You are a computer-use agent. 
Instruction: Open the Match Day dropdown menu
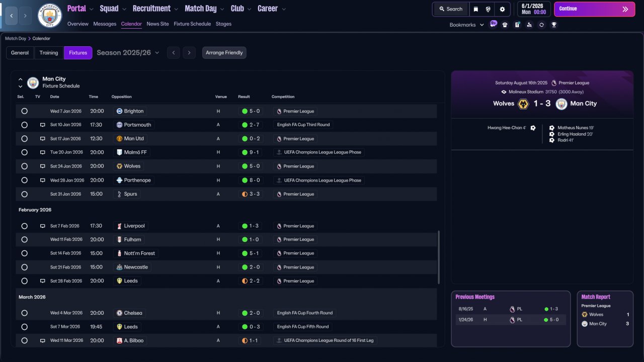coord(204,9)
